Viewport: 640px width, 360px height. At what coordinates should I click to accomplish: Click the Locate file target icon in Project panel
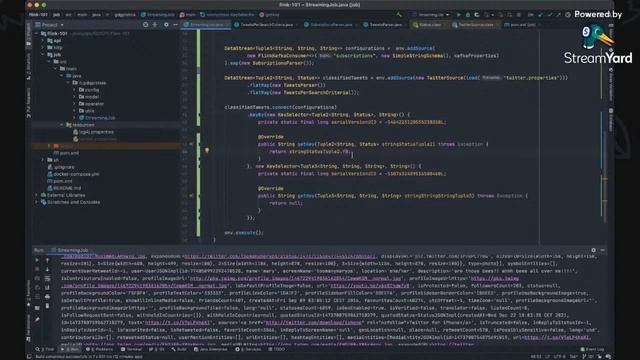pyautogui.click(x=145, y=25)
